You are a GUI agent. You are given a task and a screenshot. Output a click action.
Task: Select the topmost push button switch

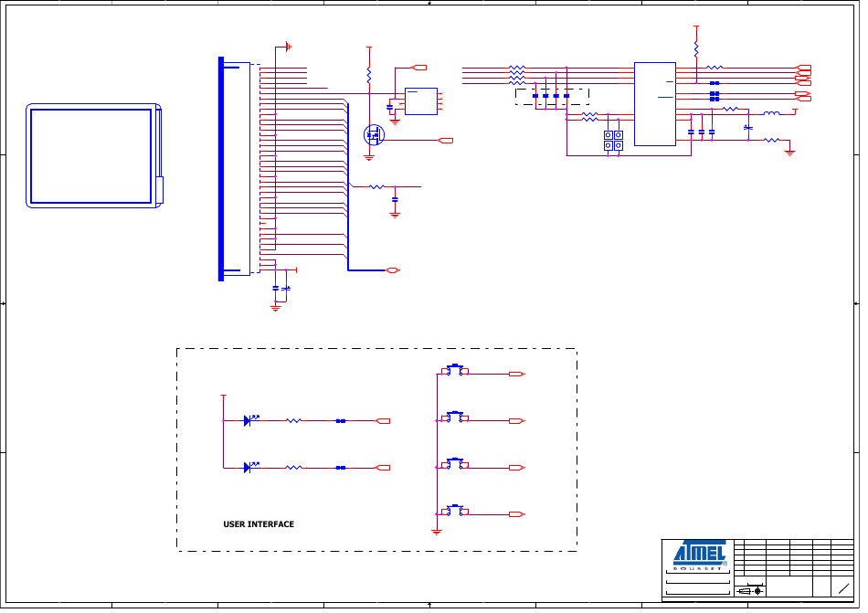click(455, 370)
